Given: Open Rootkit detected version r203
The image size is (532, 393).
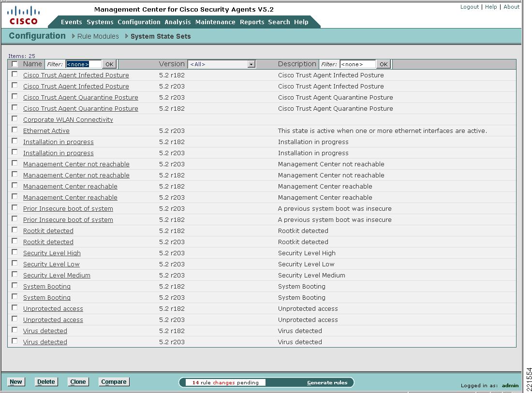Looking at the screenshot, I should pyautogui.click(x=48, y=242).
